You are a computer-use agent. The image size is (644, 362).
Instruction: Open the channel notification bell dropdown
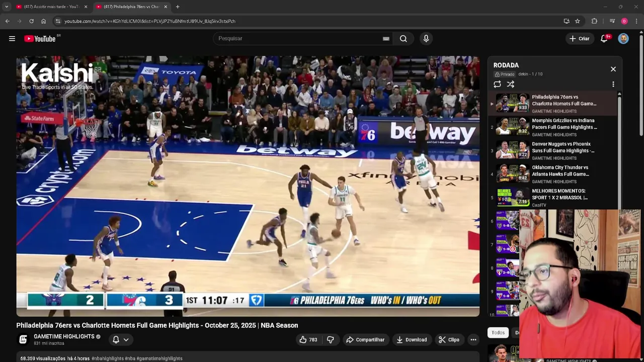coord(121,340)
